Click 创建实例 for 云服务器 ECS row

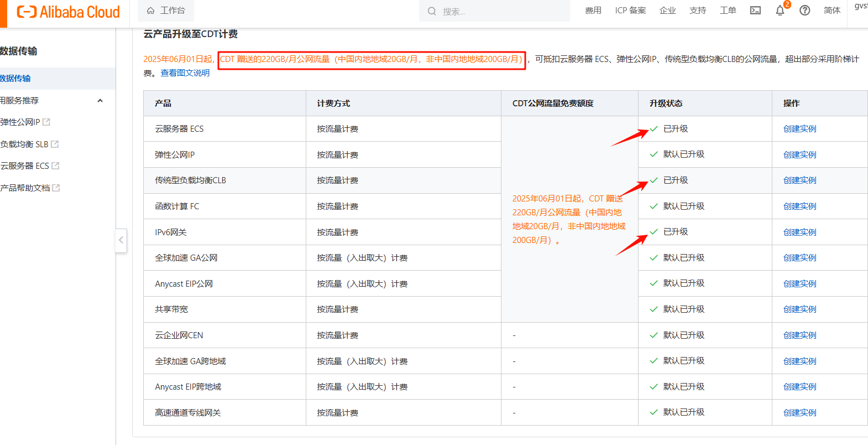tap(799, 129)
